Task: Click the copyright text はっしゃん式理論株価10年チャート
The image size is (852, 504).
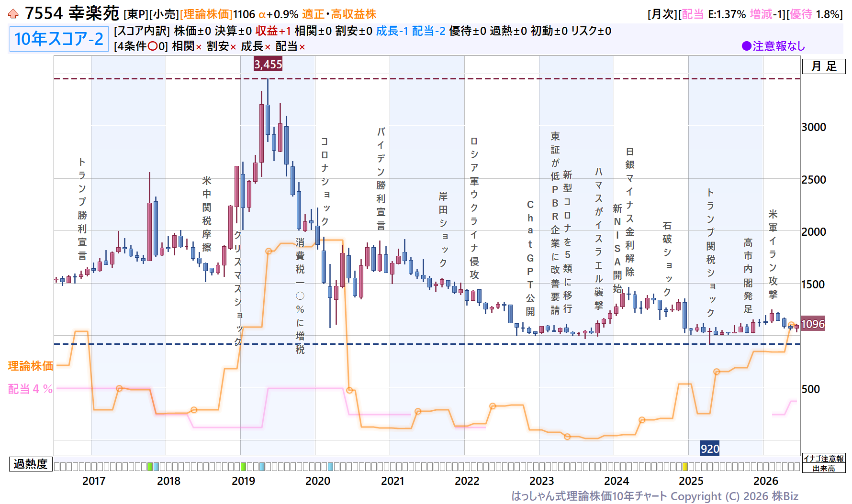Action: point(589,496)
